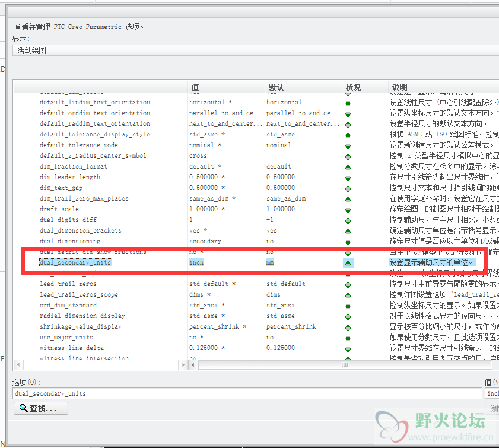Image resolution: width=499 pixels, height=448 pixels.
Task: Click the status dot for dual_dimensioning
Action: tap(348, 242)
